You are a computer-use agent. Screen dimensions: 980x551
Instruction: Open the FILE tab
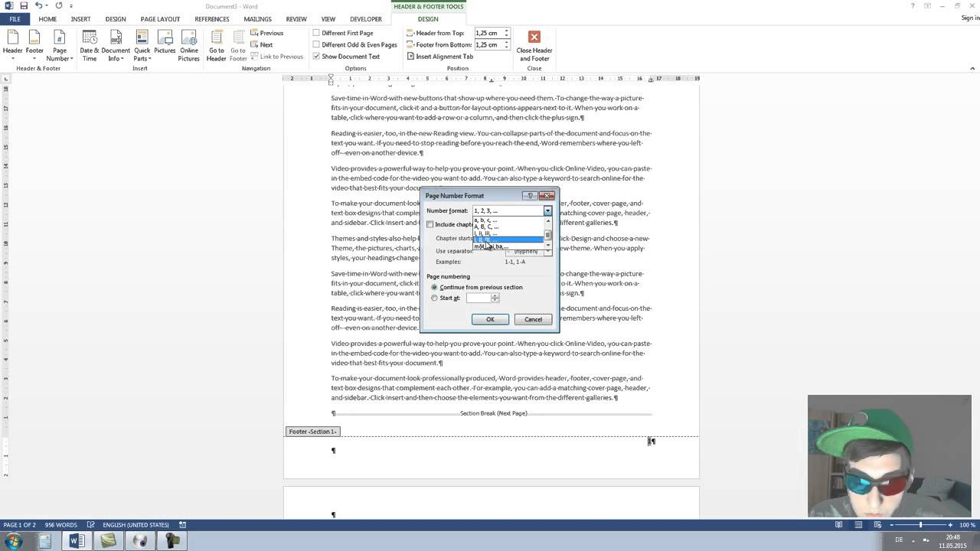pyautogui.click(x=15, y=19)
